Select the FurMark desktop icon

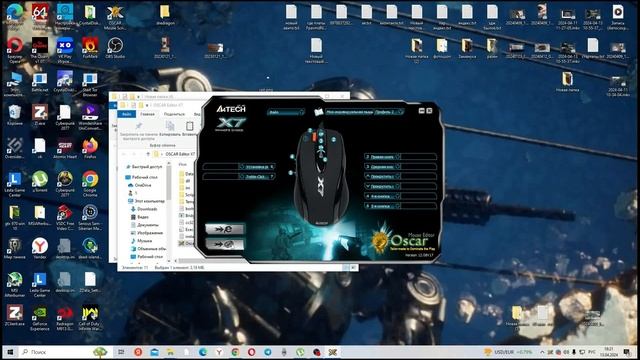(90, 48)
